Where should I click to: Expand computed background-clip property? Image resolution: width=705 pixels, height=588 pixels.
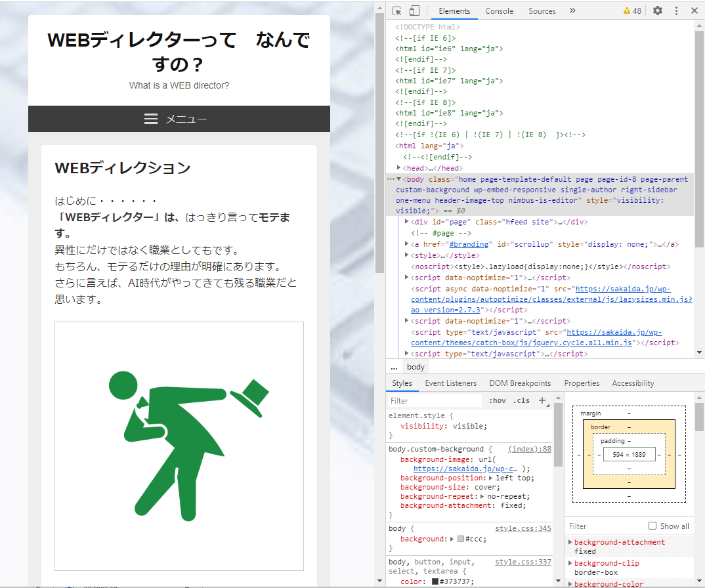coord(570,563)
